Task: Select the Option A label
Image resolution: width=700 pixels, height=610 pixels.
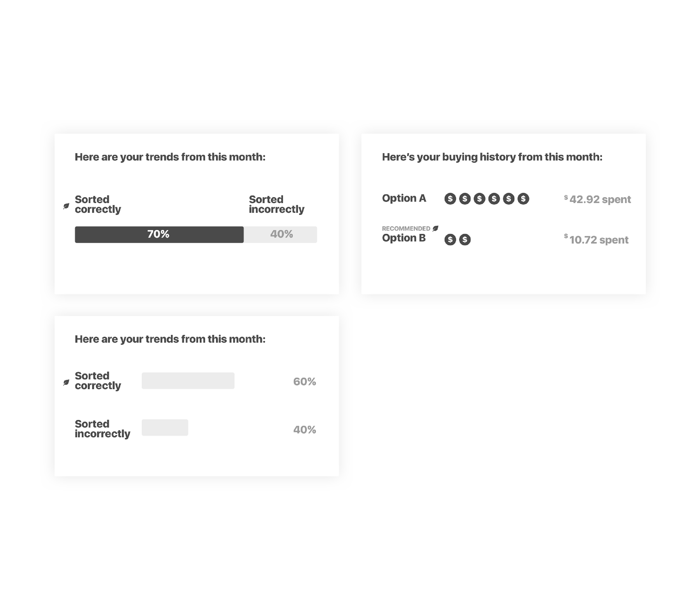Action: pos(404,198)
